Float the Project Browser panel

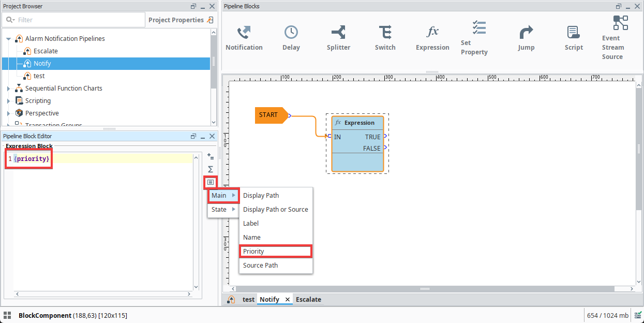[x=193, y=6]
